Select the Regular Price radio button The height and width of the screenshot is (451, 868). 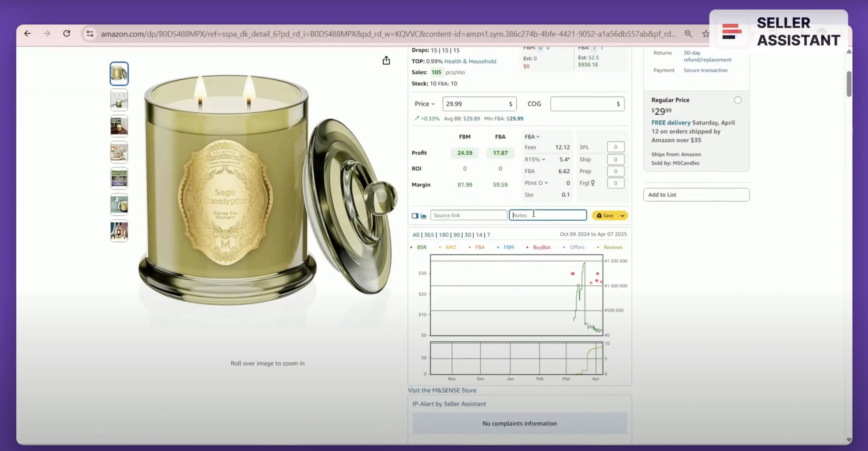[x=738, y=100]
